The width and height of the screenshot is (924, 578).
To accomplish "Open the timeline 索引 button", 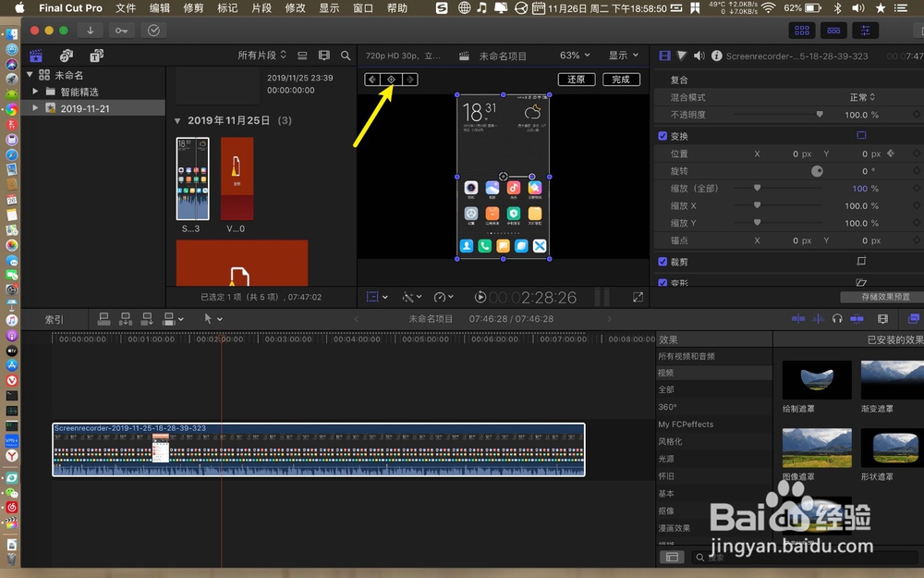I will tap(55, 319).
